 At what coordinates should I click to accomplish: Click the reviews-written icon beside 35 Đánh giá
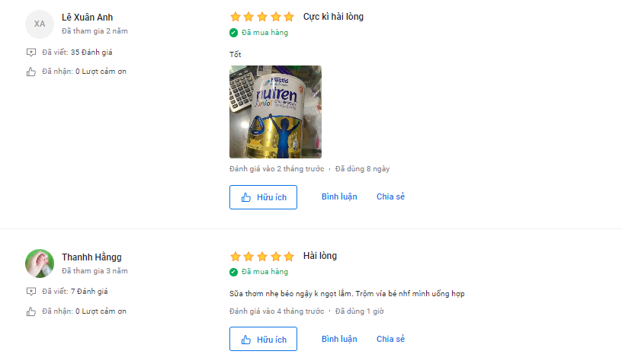(x=31, y=53)
